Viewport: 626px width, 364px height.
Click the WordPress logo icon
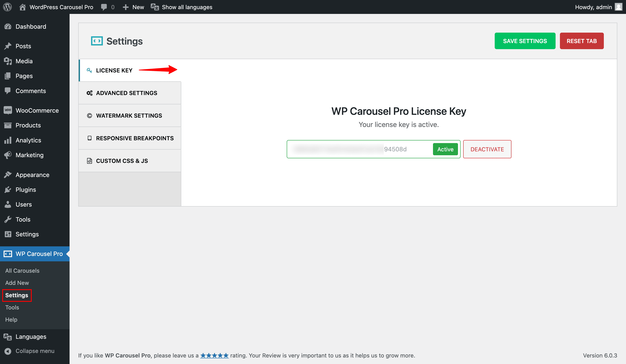tap(7, 7)
